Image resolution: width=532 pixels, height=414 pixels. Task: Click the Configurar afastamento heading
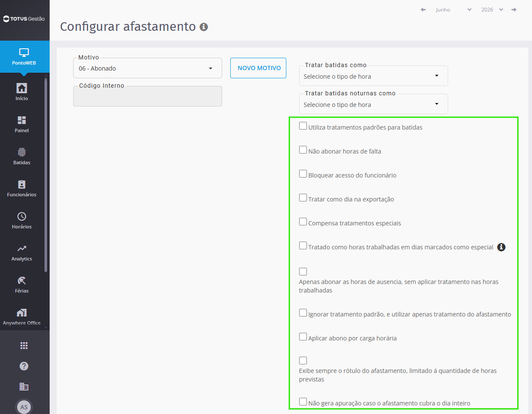[x=128, y=27]
